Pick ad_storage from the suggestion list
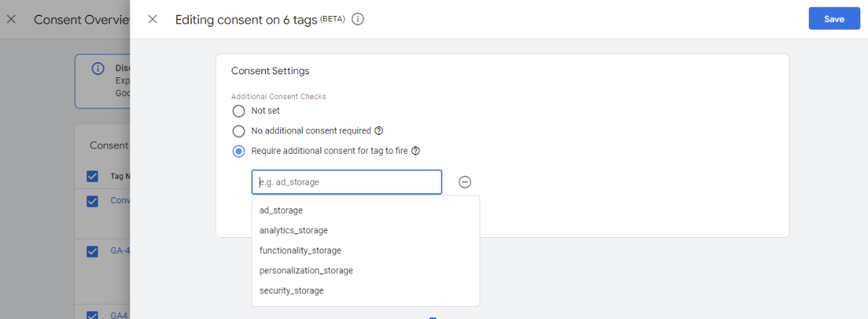The width and height of the screenshot is (868, 319). pos(281,210)
